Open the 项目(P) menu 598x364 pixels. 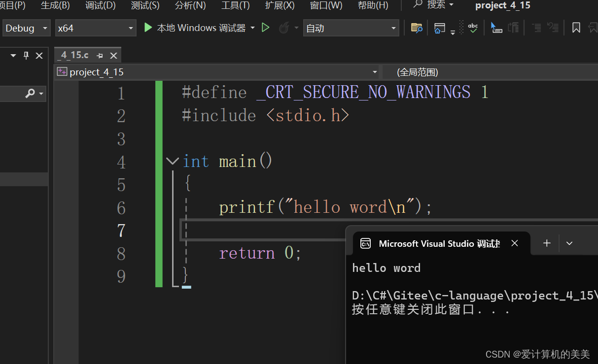click(x=13, y=5)
